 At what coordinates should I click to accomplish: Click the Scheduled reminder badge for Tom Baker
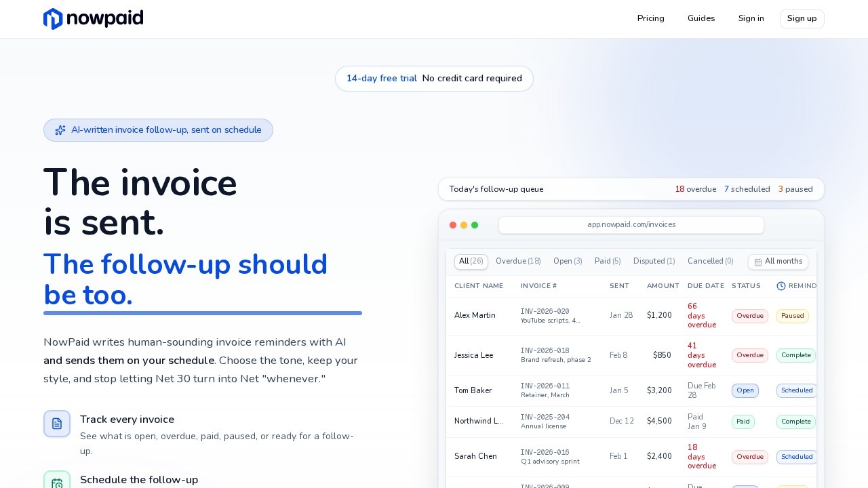click(x=797, y=390)
